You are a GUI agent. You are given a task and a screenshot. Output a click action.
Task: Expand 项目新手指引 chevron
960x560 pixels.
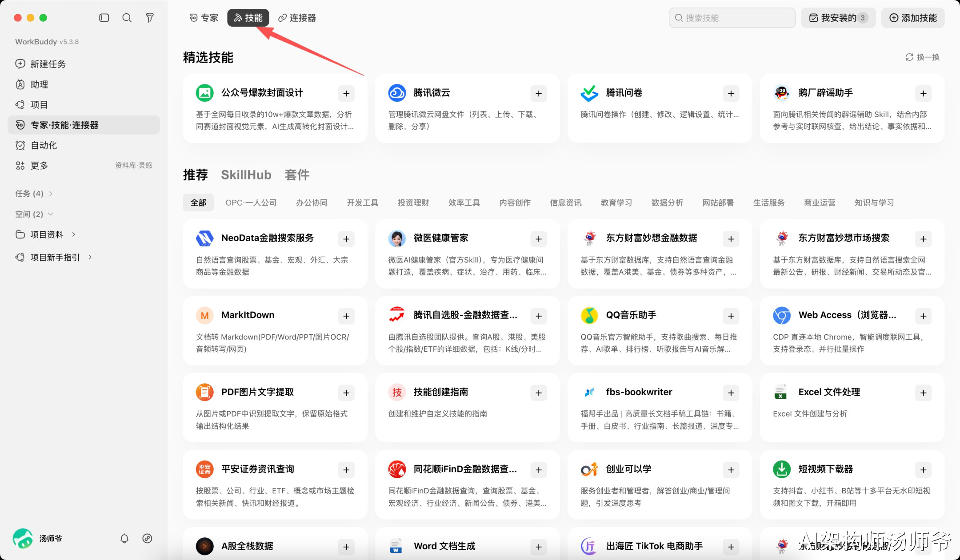point(90,257)
